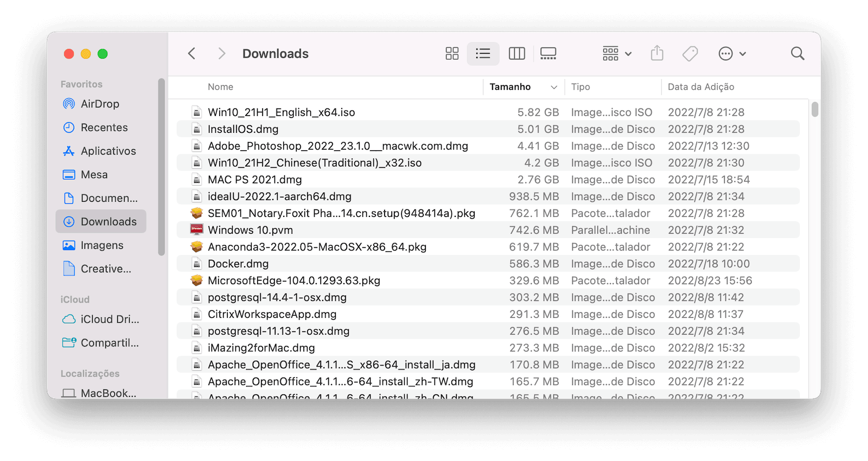Click MicrosoftEdge package icon
This screenshot has width=868, height=461.
click(x=196, y=280)
